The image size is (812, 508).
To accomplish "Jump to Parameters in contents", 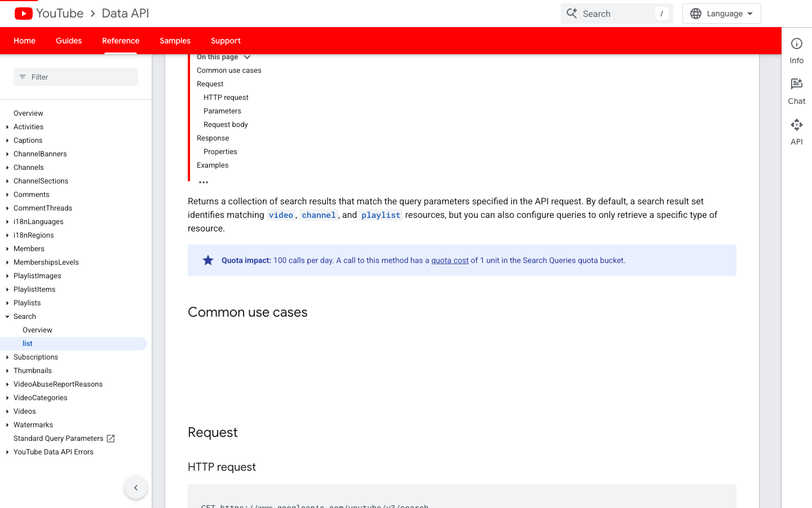I will point(222,111).
